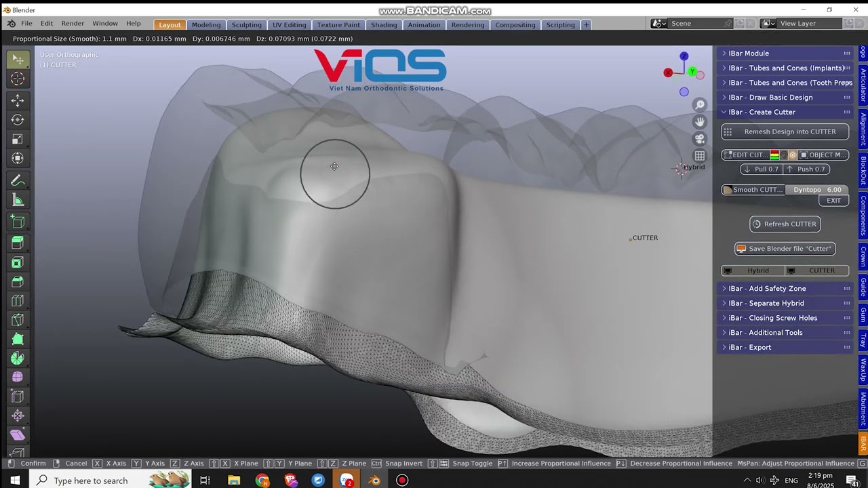Switch perspective/orthographic grid icon
The width and height of the screenshot is (868, 488).
700,156
